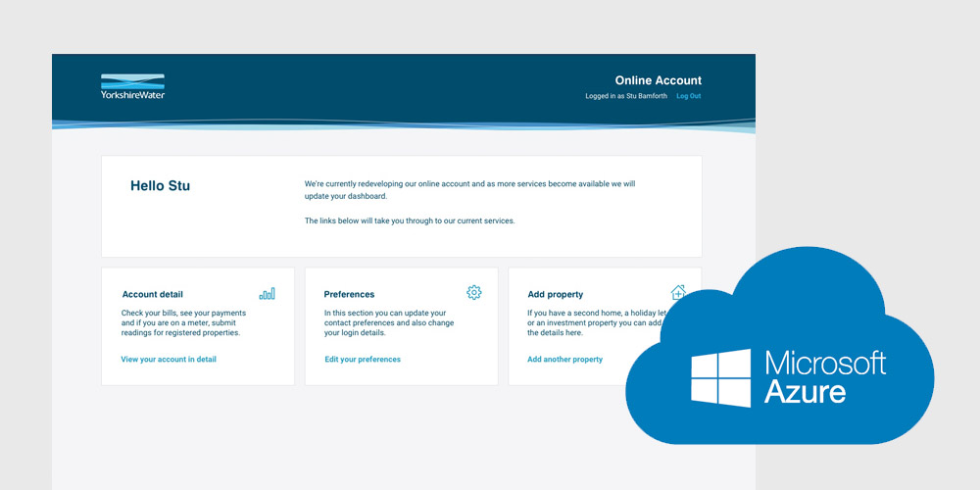
Task: Open the Edit your preferences link
Action: click(x=363, y=360)
